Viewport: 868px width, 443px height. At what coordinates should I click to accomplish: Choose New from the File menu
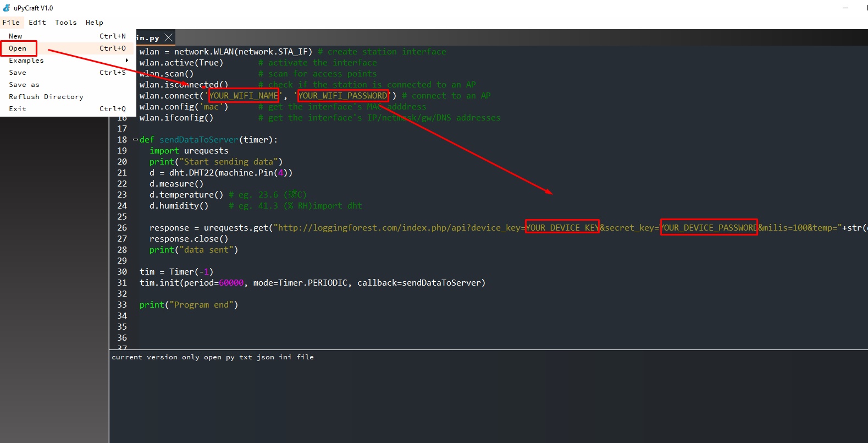67,36
